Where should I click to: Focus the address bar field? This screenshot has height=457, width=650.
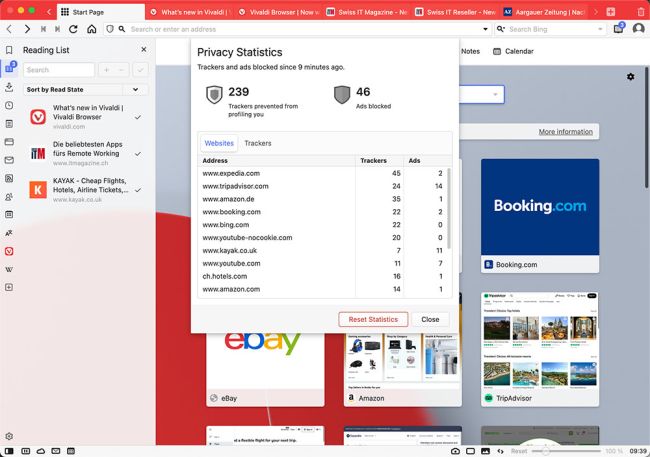[305, 29]
